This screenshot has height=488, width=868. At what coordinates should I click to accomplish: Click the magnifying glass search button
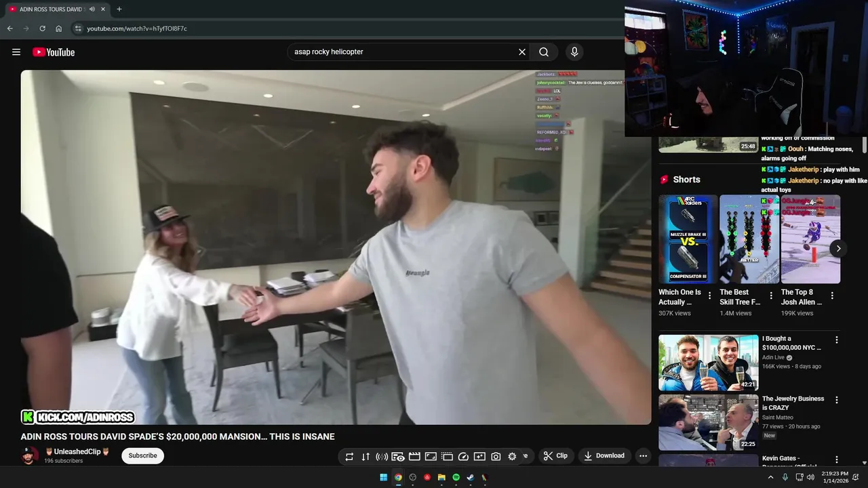pyautogui.click(x=544, y=52)
